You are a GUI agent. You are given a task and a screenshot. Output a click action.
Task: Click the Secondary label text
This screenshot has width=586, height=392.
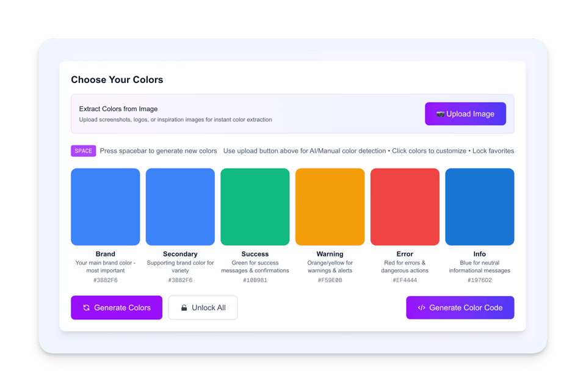(180, 254)
